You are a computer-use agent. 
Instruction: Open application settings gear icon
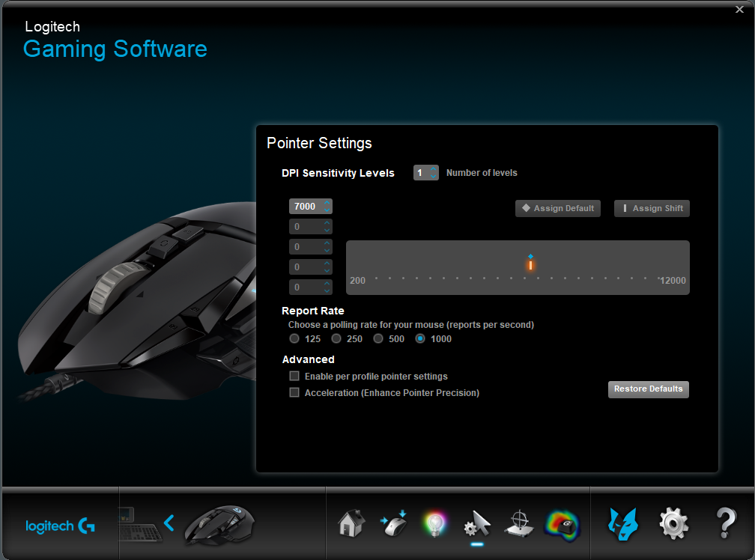click(x=673, y=523)
